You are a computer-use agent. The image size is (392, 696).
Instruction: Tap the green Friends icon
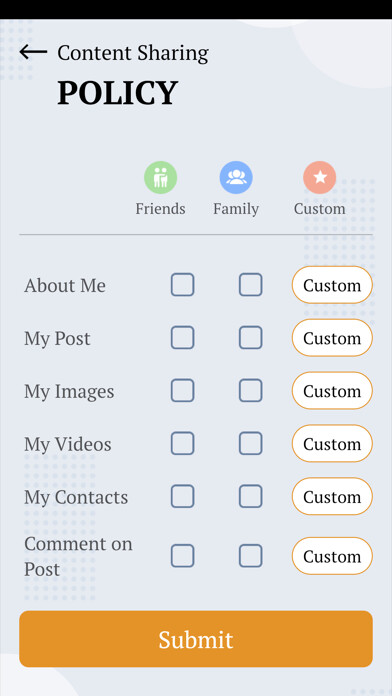160,178
